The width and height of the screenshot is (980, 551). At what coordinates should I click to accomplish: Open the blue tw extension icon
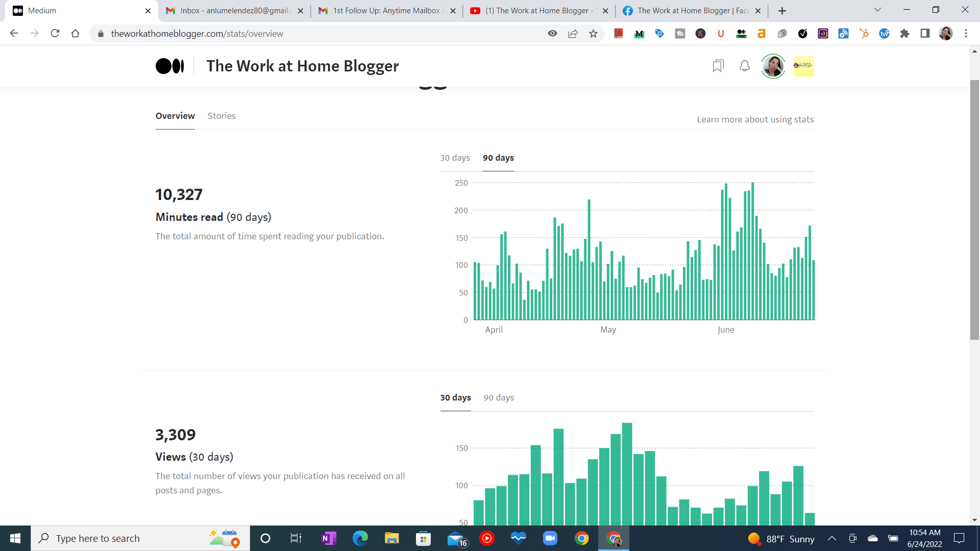(884, 33)
